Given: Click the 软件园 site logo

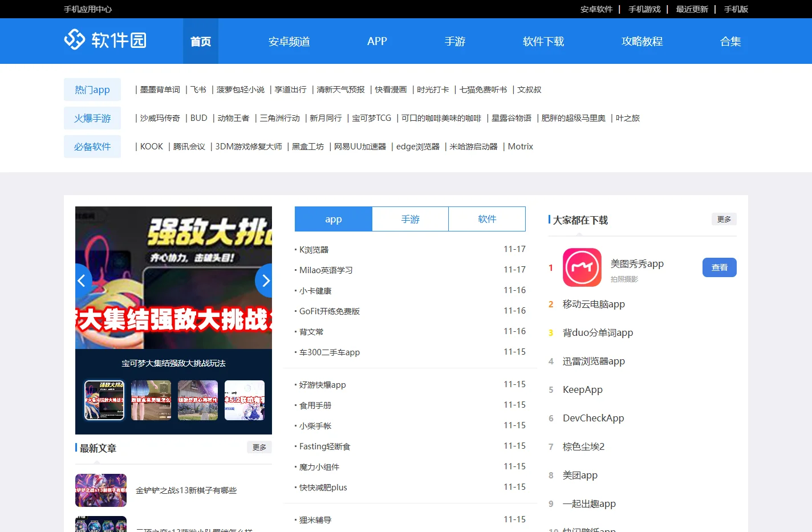Looking at the screenshot, I should [105, 40].
